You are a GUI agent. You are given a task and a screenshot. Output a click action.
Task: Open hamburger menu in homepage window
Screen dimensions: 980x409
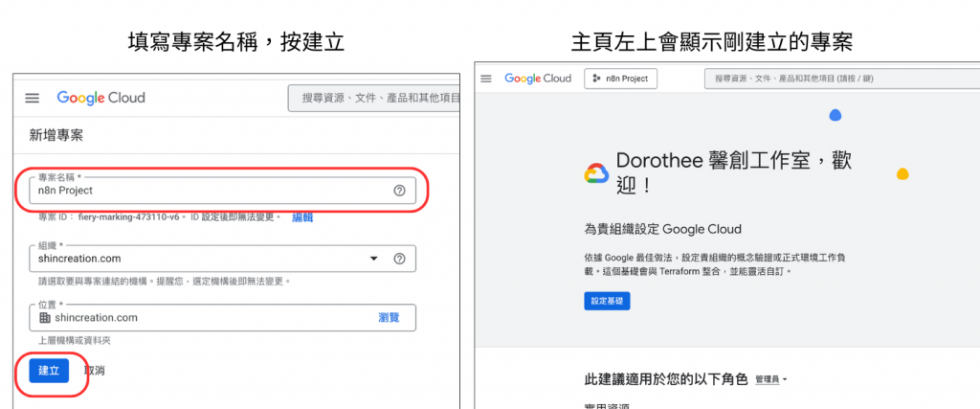click(486, 79)
